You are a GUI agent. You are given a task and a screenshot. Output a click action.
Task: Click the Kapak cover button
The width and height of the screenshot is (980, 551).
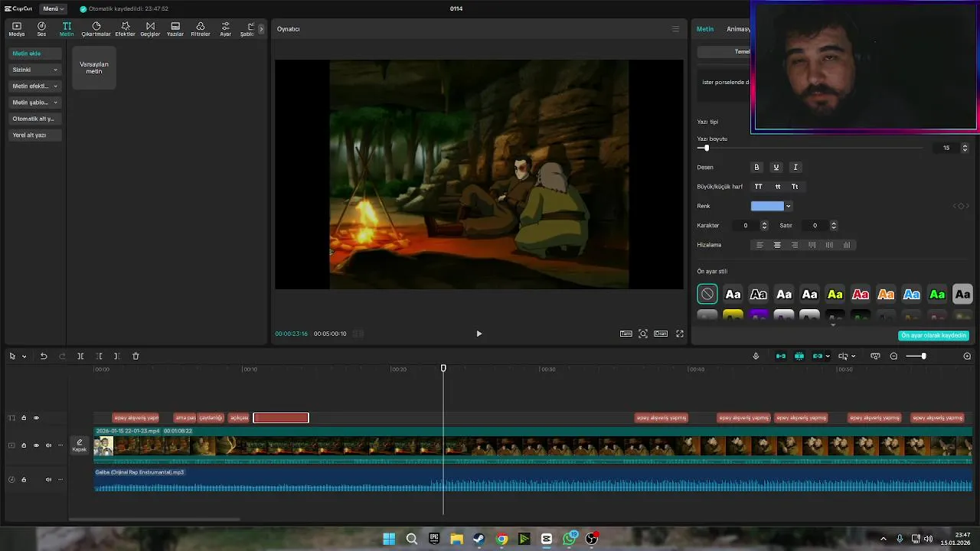(80, 445)
